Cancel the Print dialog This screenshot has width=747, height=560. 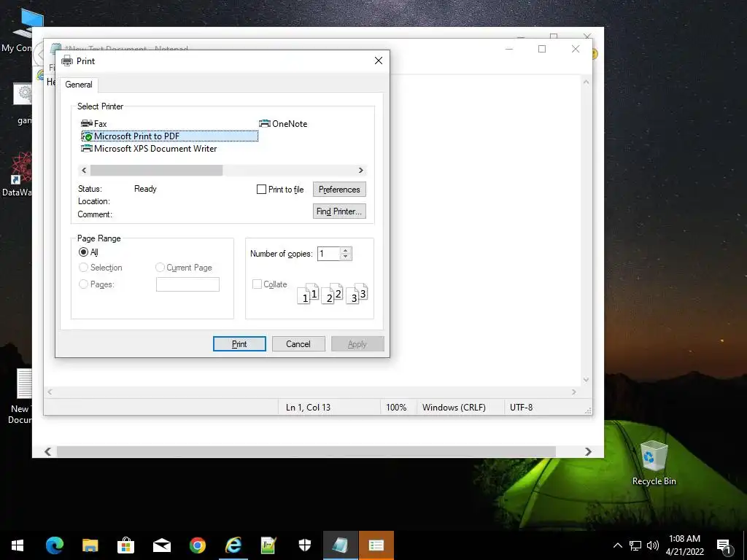click(x=298, y=344)
